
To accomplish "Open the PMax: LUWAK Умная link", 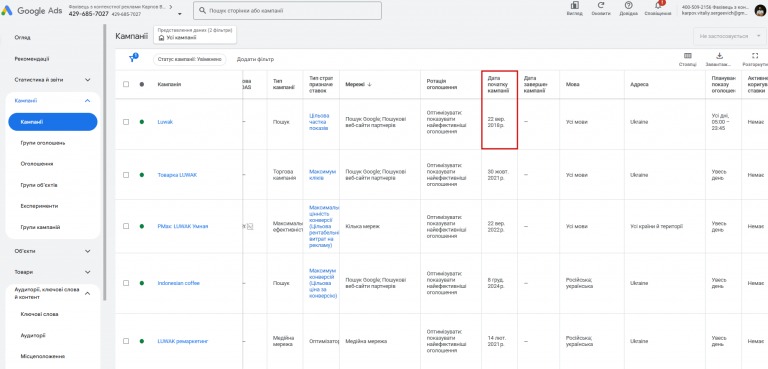I will (183, 226).
